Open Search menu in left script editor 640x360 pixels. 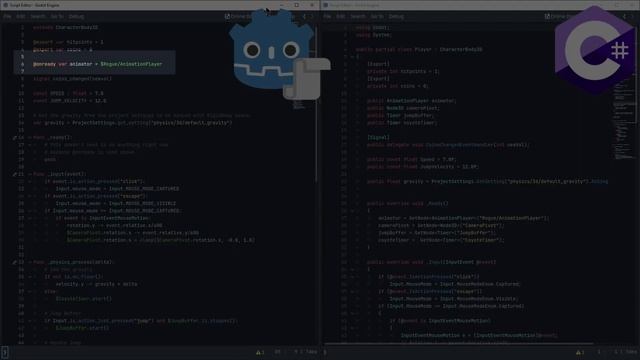(x=38, y=17)
